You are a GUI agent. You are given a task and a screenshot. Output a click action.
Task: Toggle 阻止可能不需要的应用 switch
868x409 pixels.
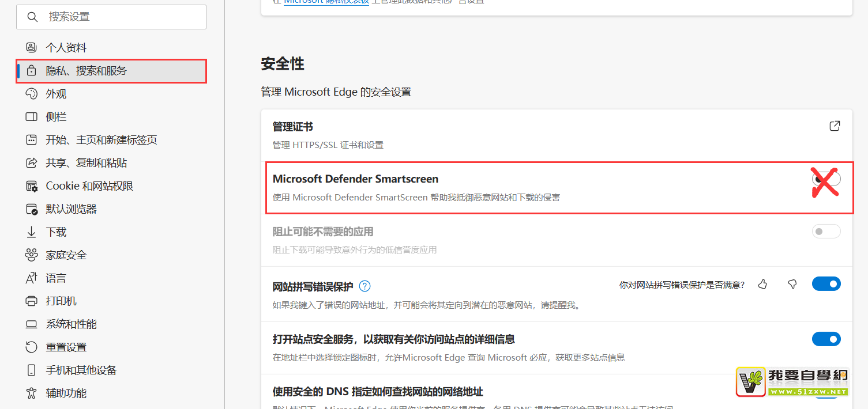coord(826,232)
